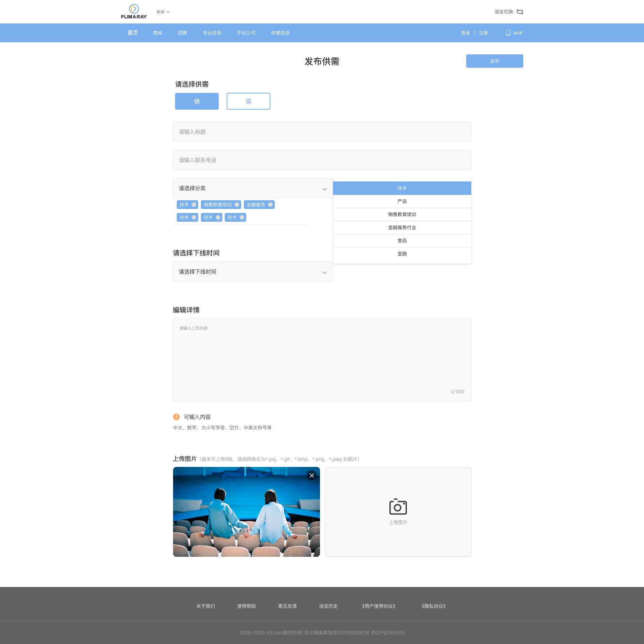Click the 登录 link

(x=466, y=33)
